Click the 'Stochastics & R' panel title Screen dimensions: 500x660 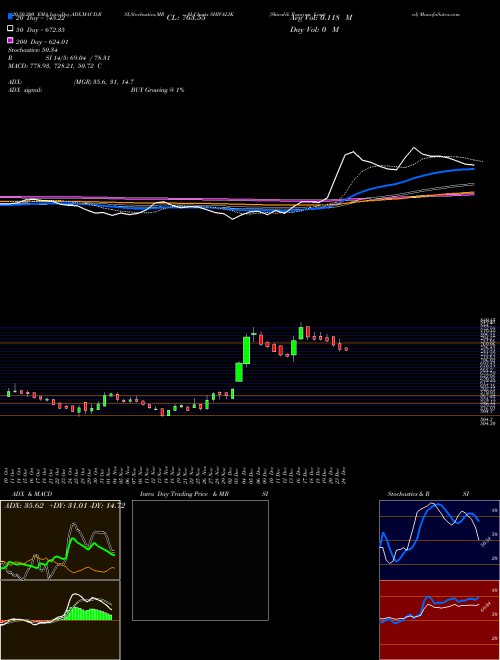(409, 494)
